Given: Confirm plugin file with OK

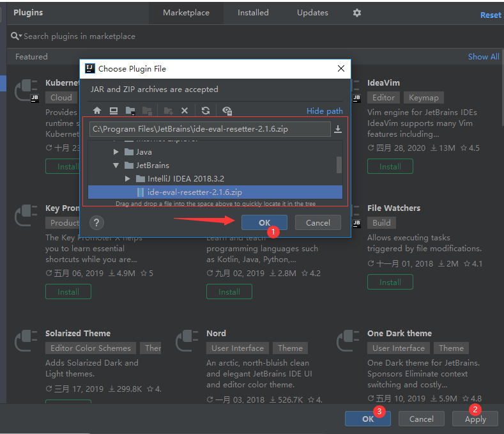Looking at the screenshot, I should point(264,222).
